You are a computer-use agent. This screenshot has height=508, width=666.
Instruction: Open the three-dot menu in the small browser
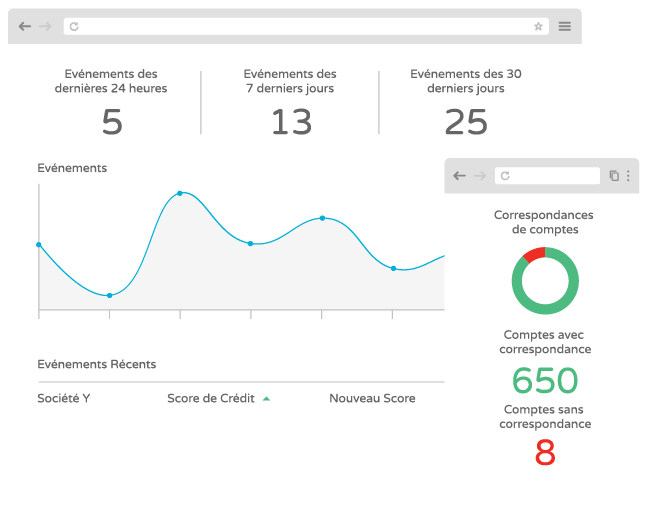click(628, 176)
